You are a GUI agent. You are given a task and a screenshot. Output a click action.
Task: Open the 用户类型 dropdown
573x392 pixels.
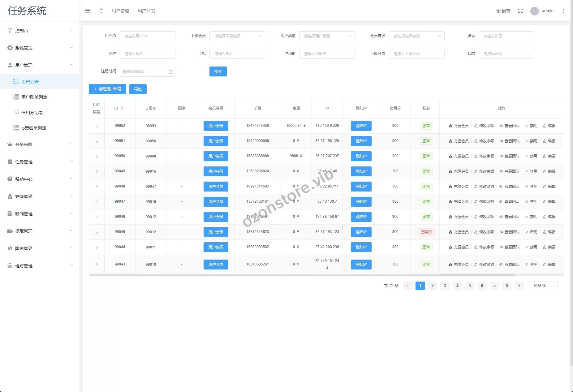[327, 36]
